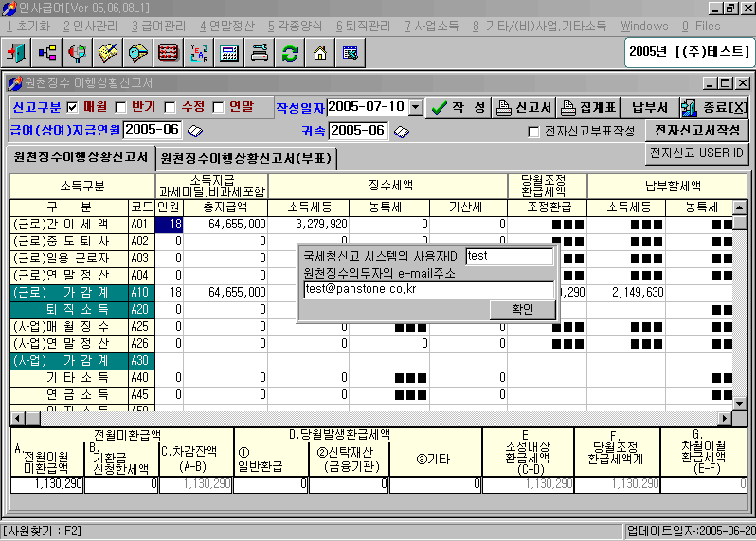The height and width of the screenshot is (541, 756).
Task: Open the YEAR settlement toolbar icon
Action: point(199,52)
